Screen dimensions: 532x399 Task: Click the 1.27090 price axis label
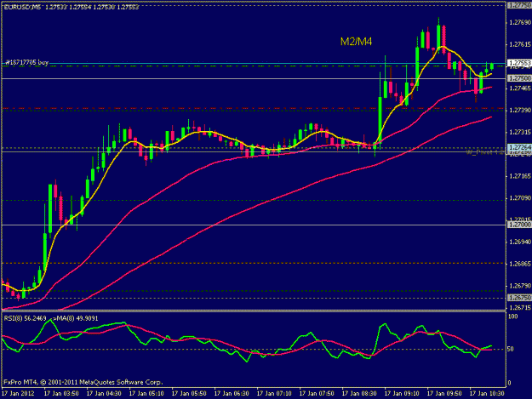[520, 198]
